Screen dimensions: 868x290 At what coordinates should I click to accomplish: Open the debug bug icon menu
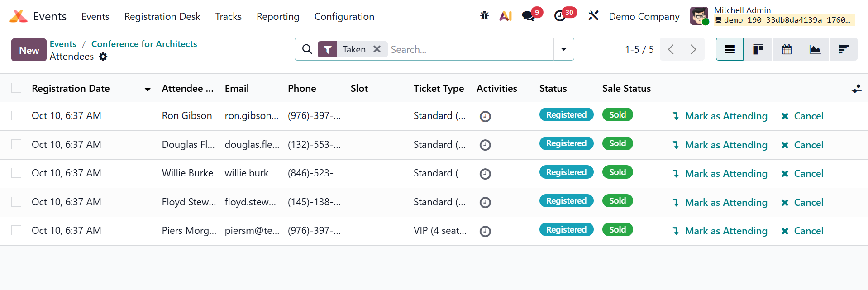point(484,16)
